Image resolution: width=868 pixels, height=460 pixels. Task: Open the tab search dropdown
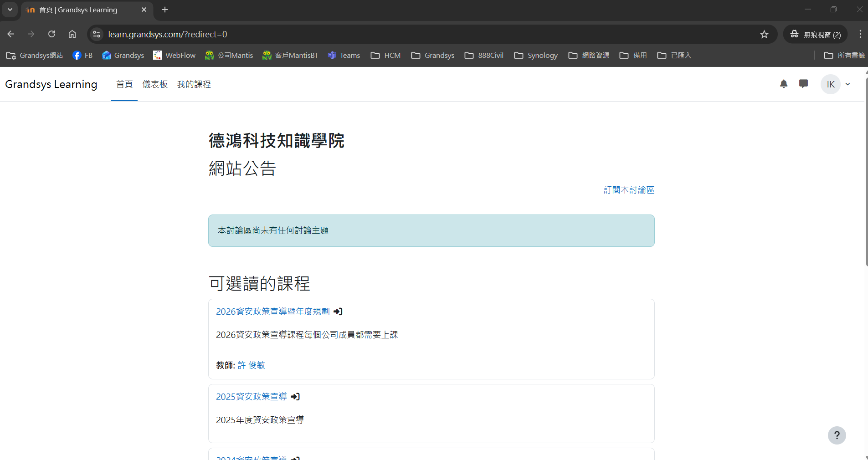click(10, 10)
